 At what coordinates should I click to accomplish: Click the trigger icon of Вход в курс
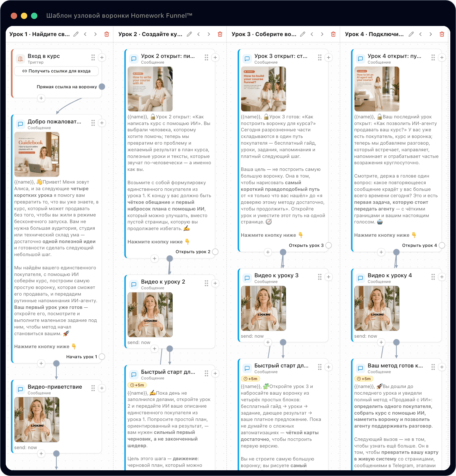click(21, 59)
